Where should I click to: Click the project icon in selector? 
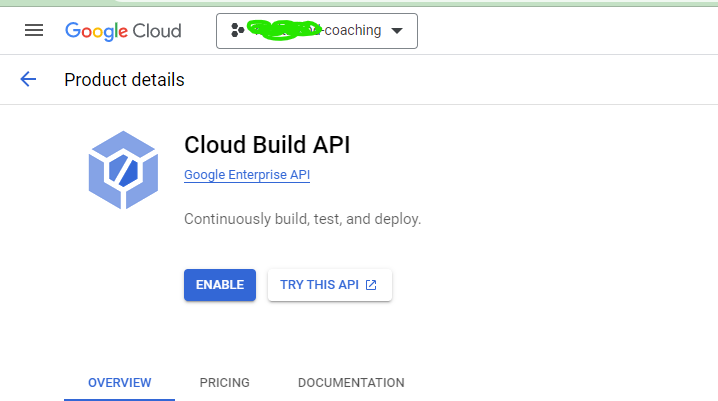[237, 30]
